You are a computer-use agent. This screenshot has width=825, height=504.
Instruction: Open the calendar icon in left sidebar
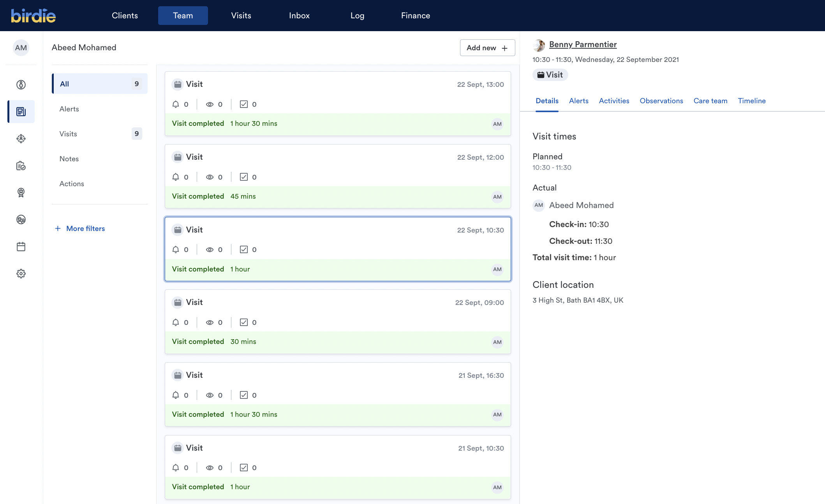21,247
